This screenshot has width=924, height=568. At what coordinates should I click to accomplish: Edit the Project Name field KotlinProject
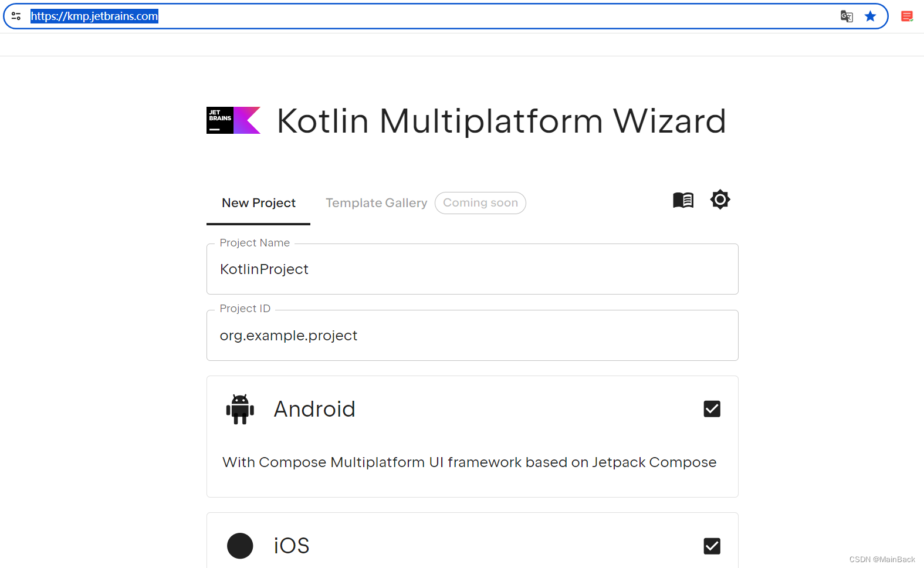[472, 269]
